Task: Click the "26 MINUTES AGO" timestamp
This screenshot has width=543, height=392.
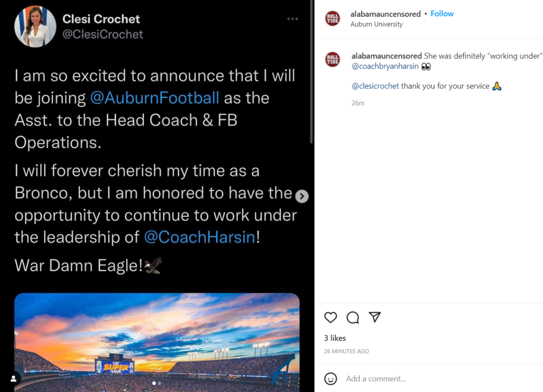Action: coord(346,351)
